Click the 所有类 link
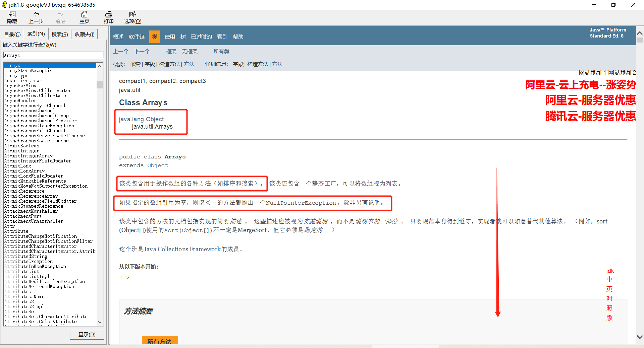Image resolution: width=644 pixels, height=348 pixels. [x=222, y=51]
